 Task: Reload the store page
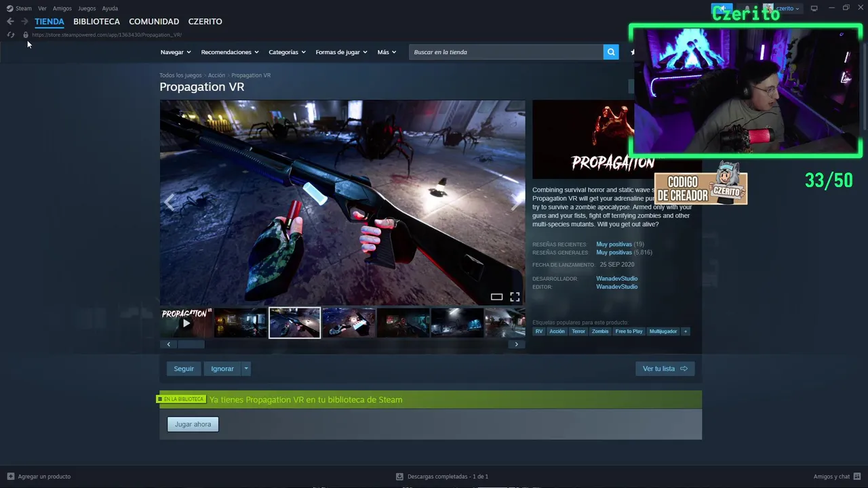tap(10, 35)
